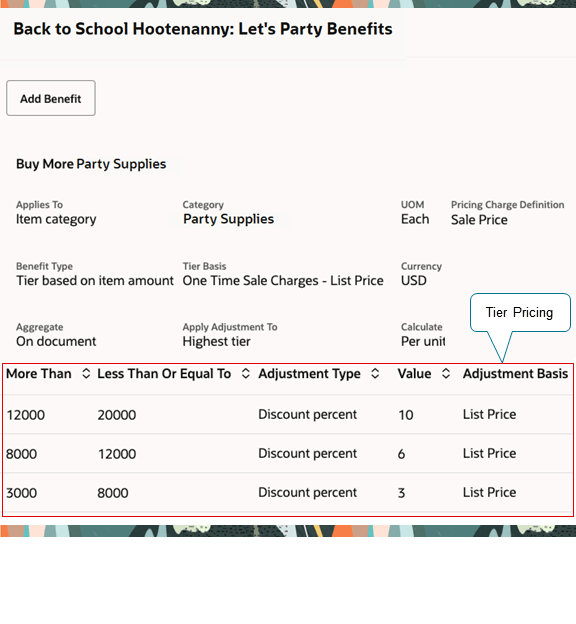Sort by Value column arrows
The image size is (576, 624).
pos(446,374)
